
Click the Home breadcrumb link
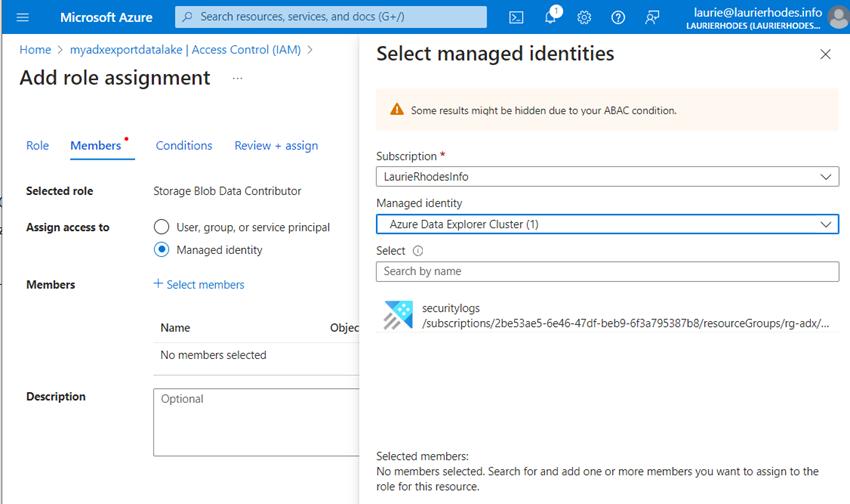click(35, 50)
